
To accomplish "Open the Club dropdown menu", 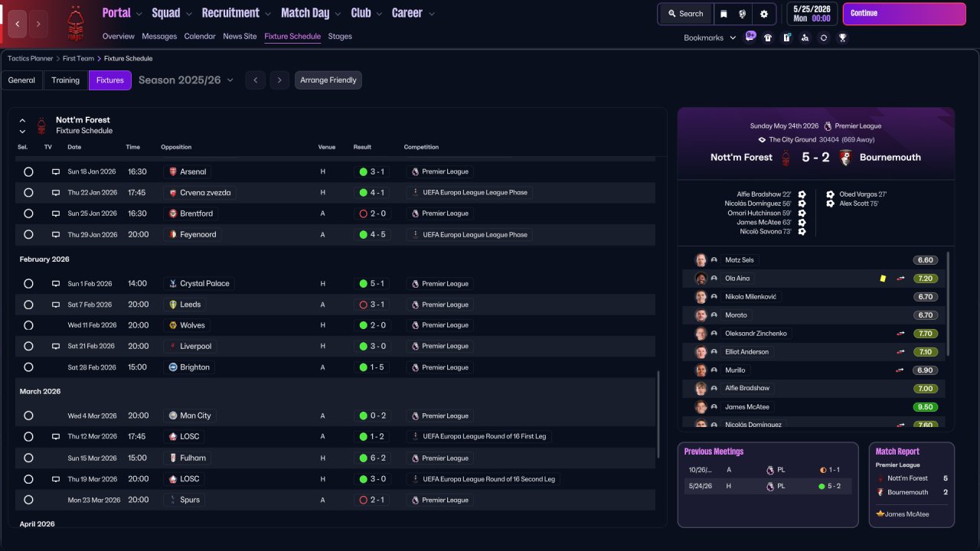I will 367,13.
